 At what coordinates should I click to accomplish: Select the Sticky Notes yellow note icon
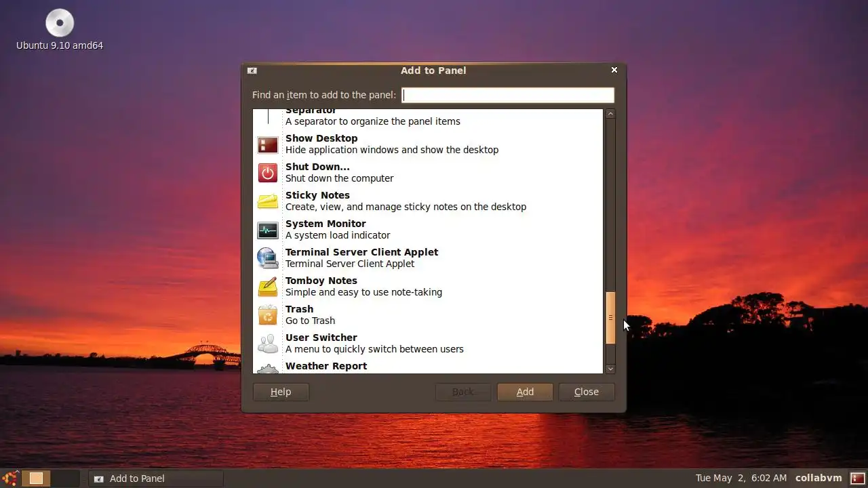coord(268,201)
